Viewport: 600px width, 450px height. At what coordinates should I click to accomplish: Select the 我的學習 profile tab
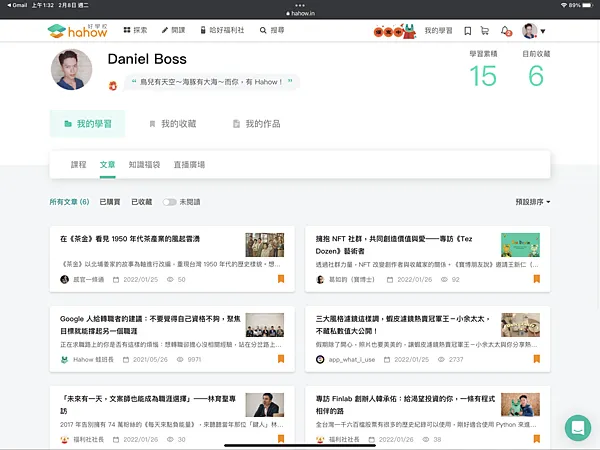[87, 124]
